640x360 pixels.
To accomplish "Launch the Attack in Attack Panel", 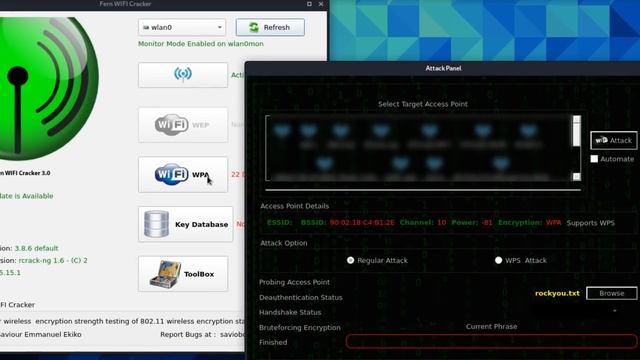I will tap(613, 140).
